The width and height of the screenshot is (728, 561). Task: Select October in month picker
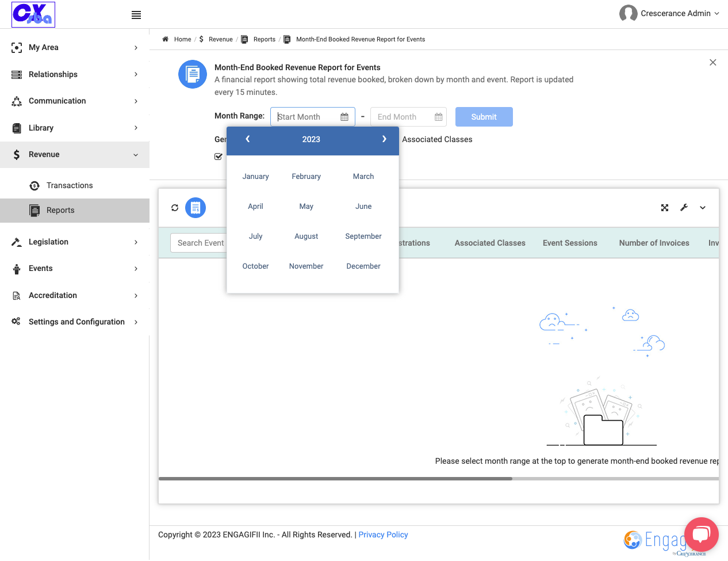point(255,266)
